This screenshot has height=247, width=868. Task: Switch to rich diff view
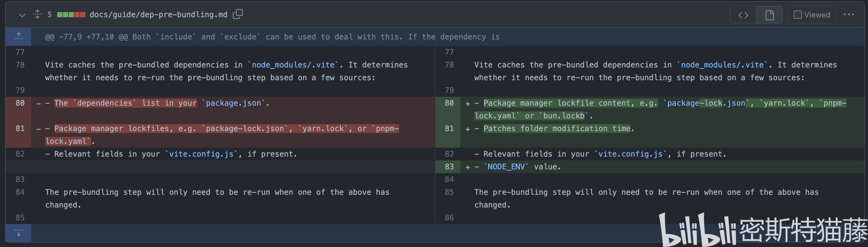click(769, 15)
